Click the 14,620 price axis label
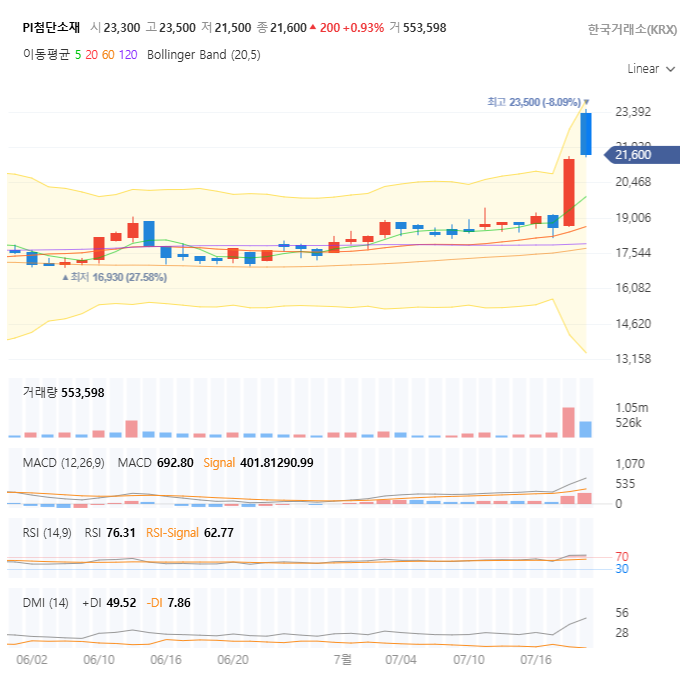 [x=633, y=324]
